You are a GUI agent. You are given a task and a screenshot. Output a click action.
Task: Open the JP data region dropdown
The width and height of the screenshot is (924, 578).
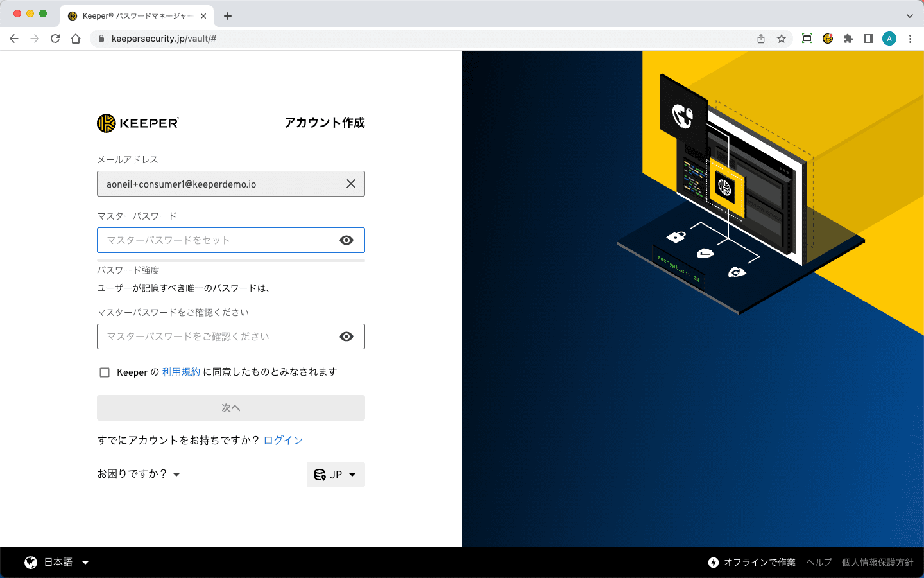(x=336, y=475)
